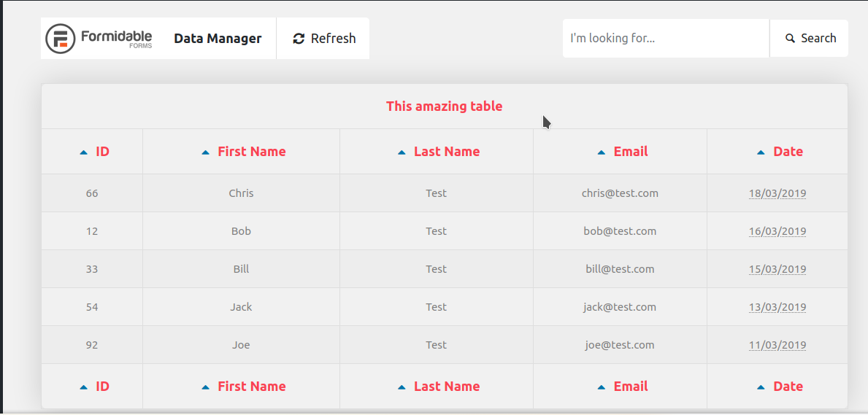Sort by top Last Name arrow
868x415 pixels.
(402, 152)
